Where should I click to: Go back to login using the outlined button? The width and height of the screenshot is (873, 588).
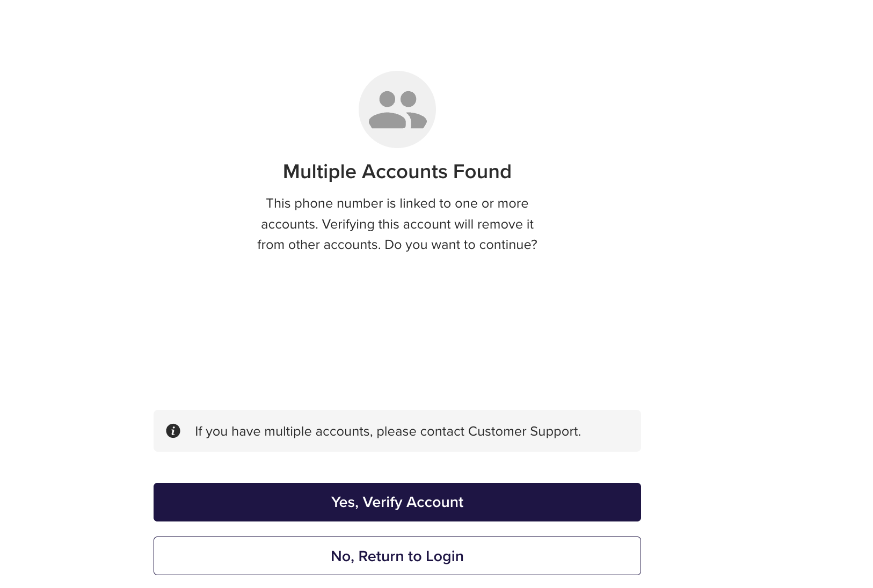[x=397, y=556]
